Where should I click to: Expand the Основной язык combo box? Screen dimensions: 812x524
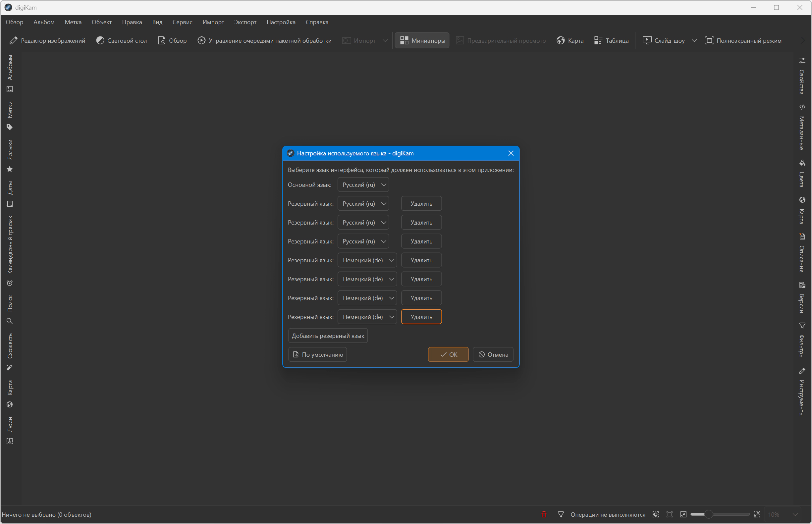pyautogui.click(x=363, y=185)
